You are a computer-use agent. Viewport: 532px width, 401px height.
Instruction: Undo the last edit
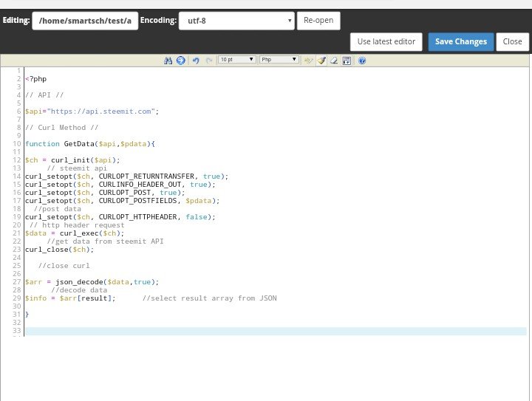[196, 61]
